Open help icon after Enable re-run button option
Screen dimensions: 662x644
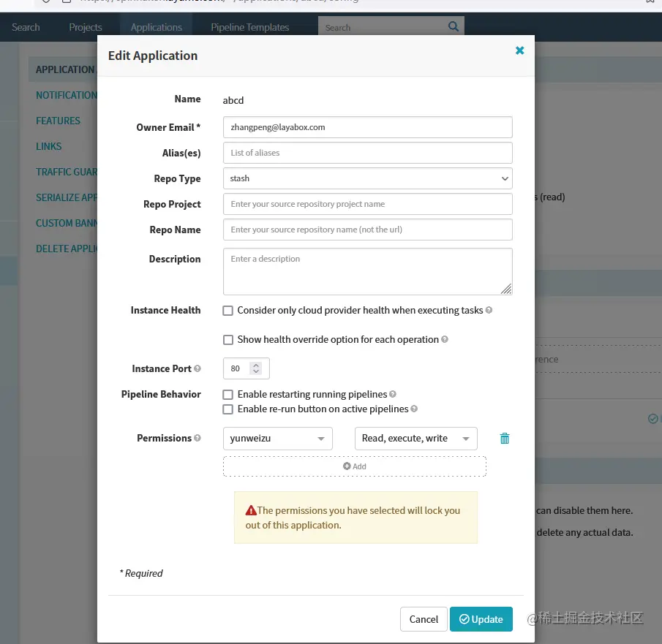click(414, 409)
